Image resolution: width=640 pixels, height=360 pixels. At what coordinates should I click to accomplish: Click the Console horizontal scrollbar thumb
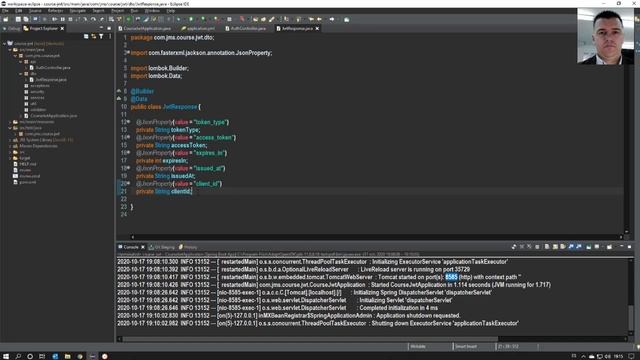click(x=310, y=339)
